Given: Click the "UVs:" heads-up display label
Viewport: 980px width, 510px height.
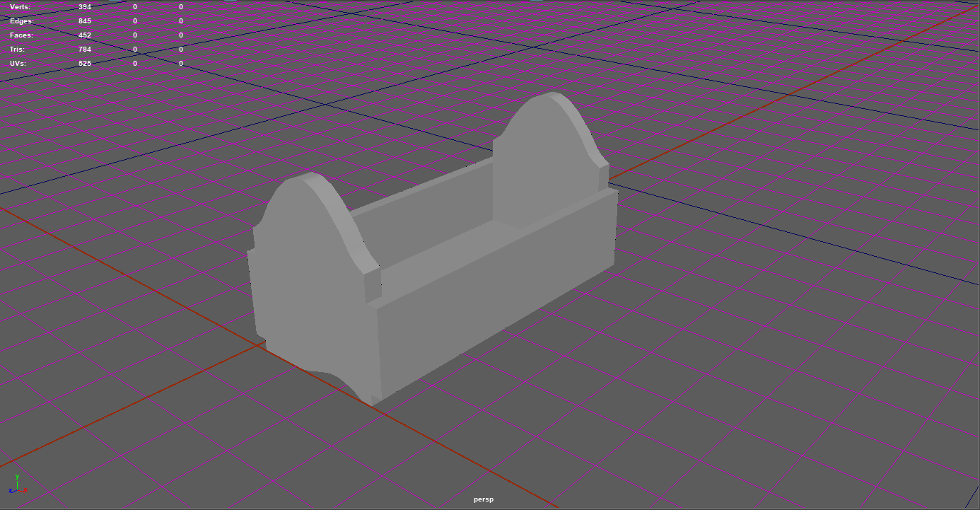Looking at the screenshot, I should (x=18, y=63).
